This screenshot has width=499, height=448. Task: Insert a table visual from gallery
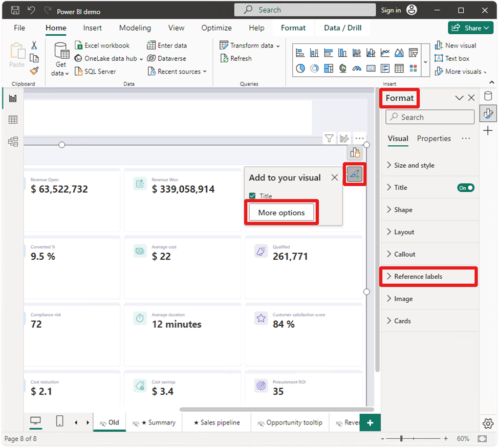pyautogui.click(x=399, y=68)
